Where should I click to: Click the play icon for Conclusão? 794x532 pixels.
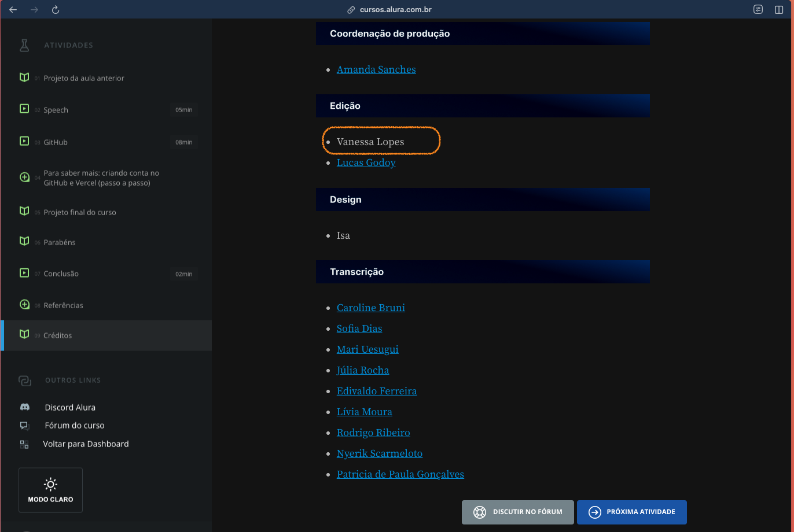(x=24, y=272)
